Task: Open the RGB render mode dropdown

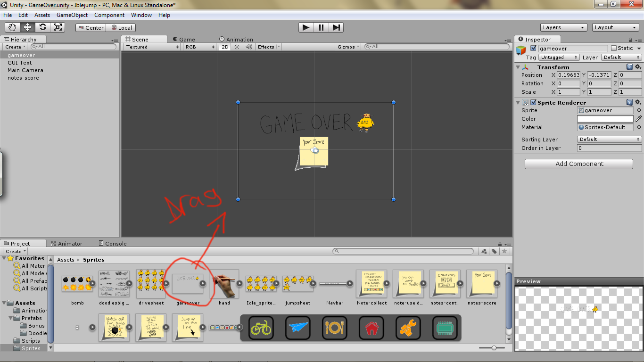Action: click(199, 47)
